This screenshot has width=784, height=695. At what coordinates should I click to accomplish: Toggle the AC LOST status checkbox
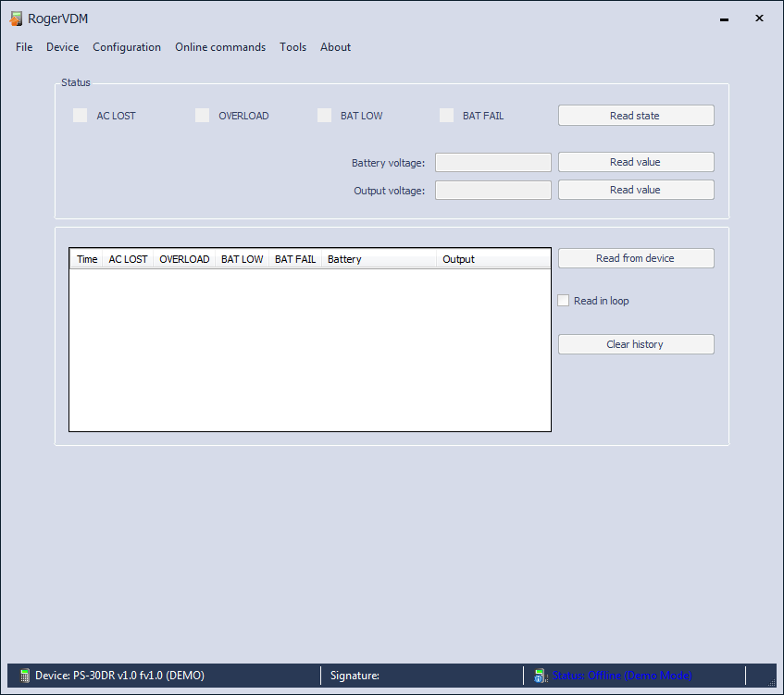coord(81,116)
